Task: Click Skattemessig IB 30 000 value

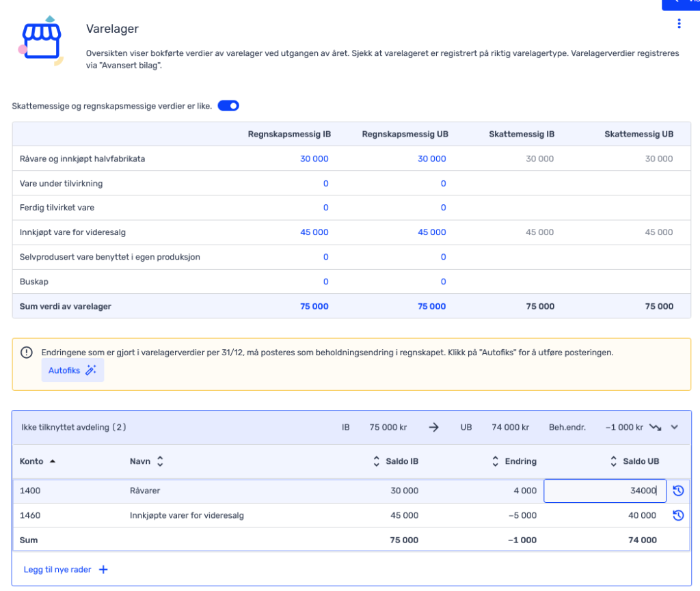Action: pos(540,159)
